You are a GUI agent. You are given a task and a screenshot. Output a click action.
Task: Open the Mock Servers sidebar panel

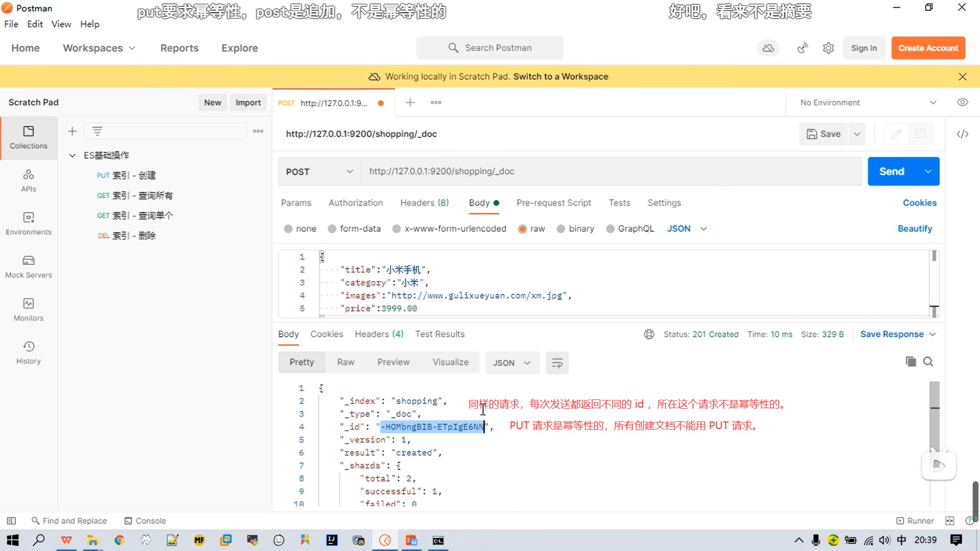29,267
